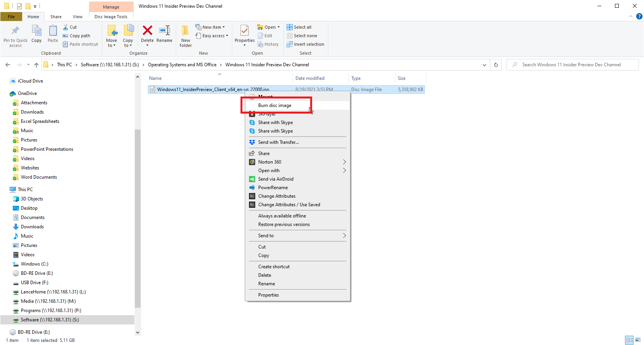Open Quick Access Toolbar customize dropdown
The height and width of the screenshot is (345, 644).
point(35,7)
